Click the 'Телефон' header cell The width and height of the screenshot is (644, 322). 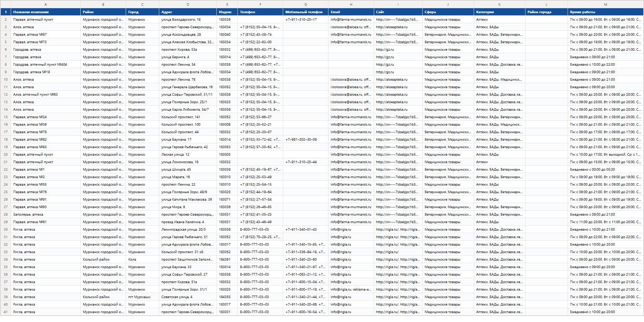pos(260,12)
